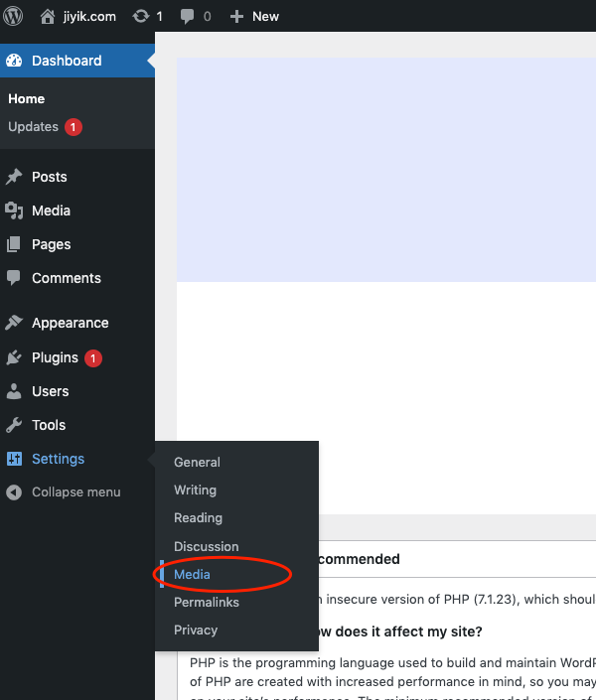Image resolution: width=596 pixels, height=700 pixels.
Task: Open the jiyik.com site link
Action: 89,17
